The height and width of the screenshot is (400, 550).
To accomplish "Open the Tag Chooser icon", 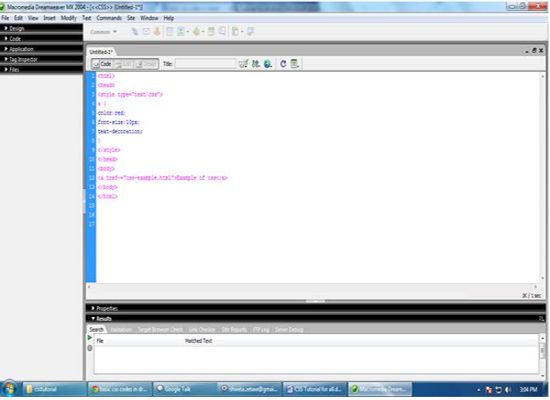I will (250, 32).
